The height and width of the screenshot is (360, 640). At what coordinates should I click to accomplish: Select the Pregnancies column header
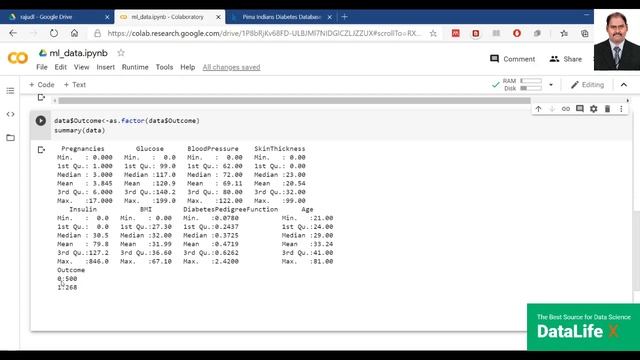[x=83, y=149]
